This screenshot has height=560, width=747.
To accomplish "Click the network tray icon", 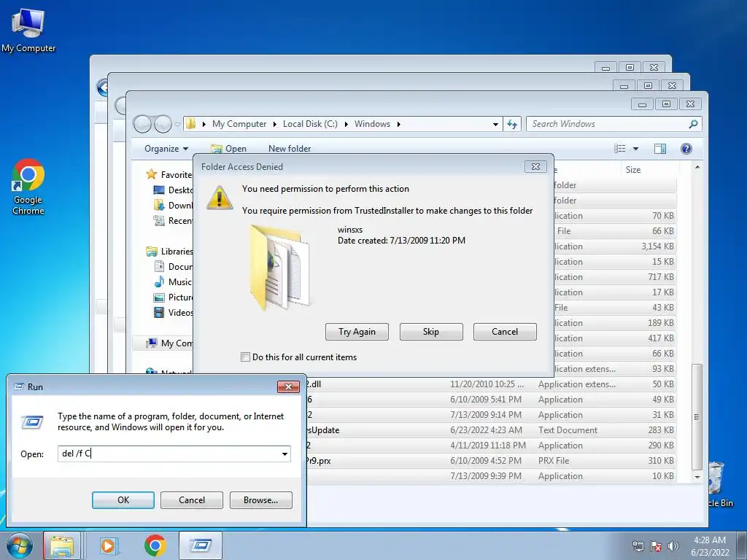I will pos(638,546).
